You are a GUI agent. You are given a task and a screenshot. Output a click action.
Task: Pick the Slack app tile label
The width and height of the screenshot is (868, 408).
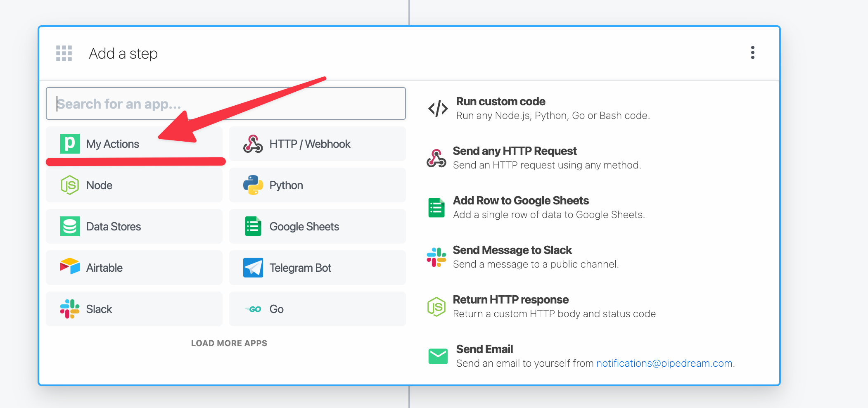(99, 309)
